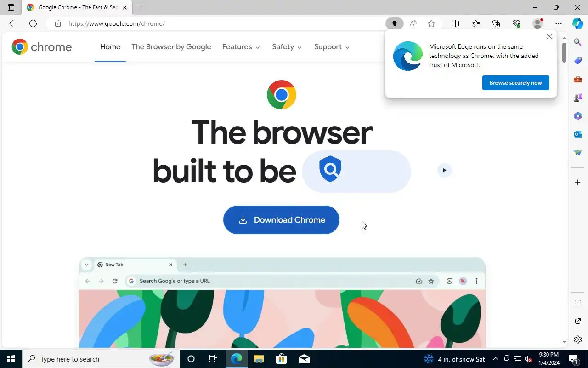Click the Chrome browser preview image
This screenshot has height=368, width=588.
(282, 302)
